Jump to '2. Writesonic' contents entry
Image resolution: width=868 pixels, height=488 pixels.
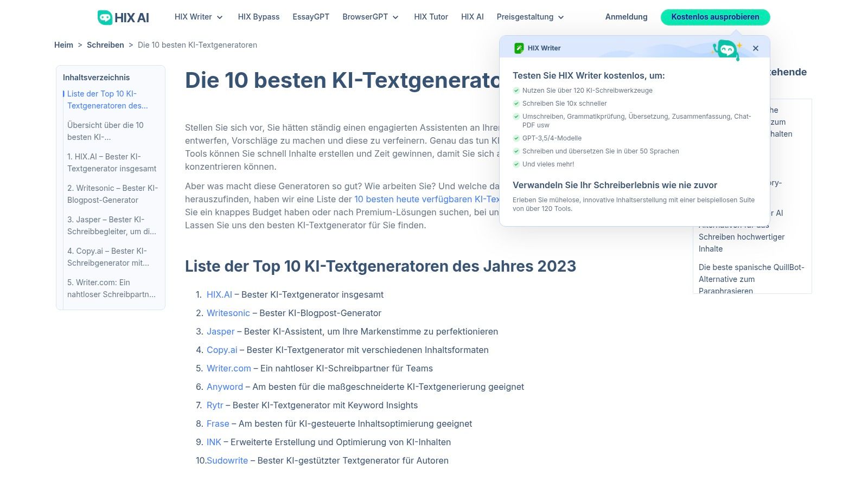pos(113,194)
